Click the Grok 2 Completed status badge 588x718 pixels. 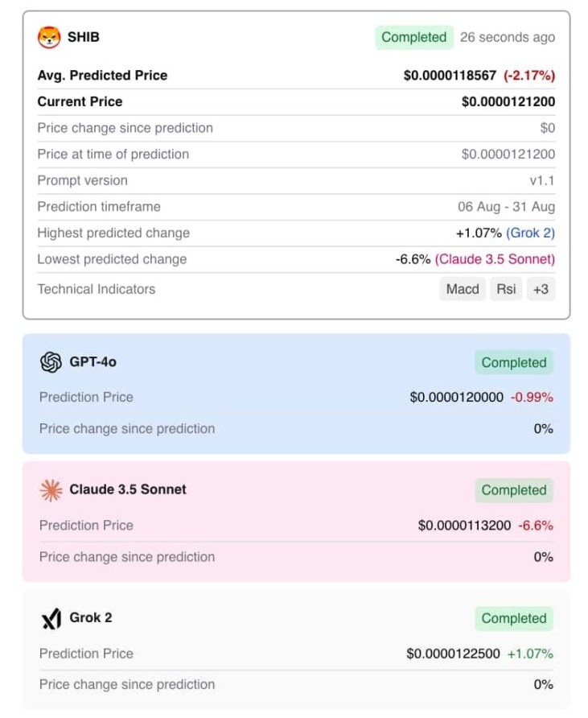[514, 618]
